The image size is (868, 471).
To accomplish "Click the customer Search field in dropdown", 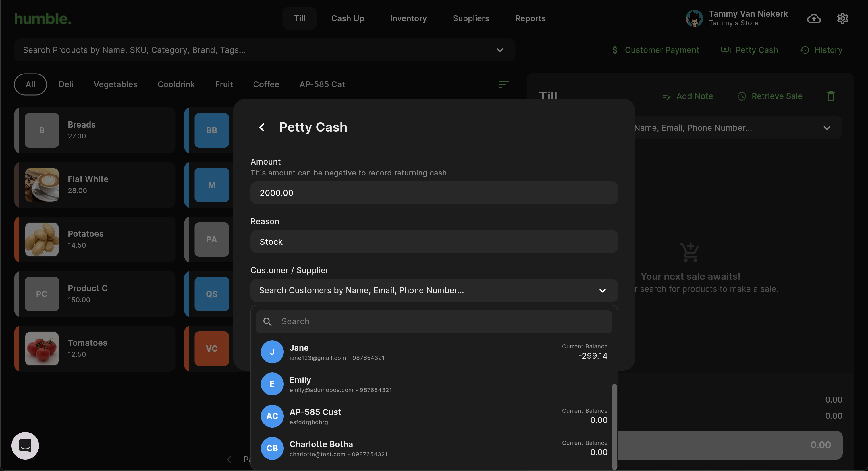I will point(434,321).
